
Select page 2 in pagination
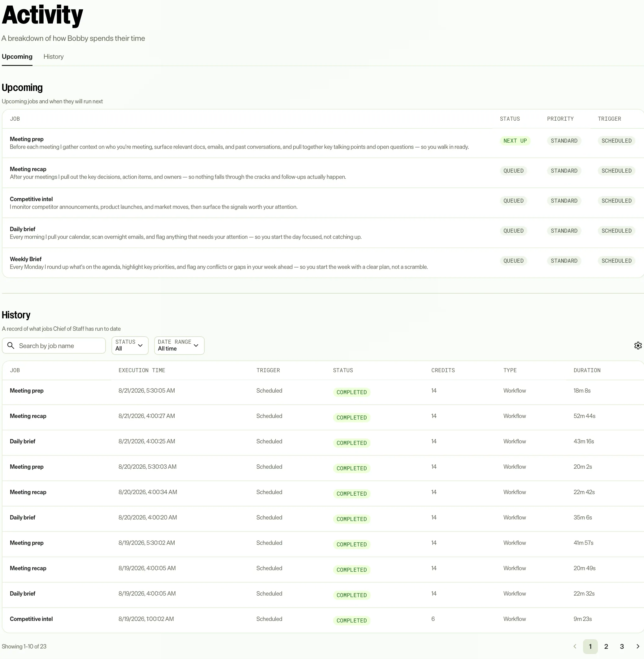pyautogui.click(x=606, y=646)
